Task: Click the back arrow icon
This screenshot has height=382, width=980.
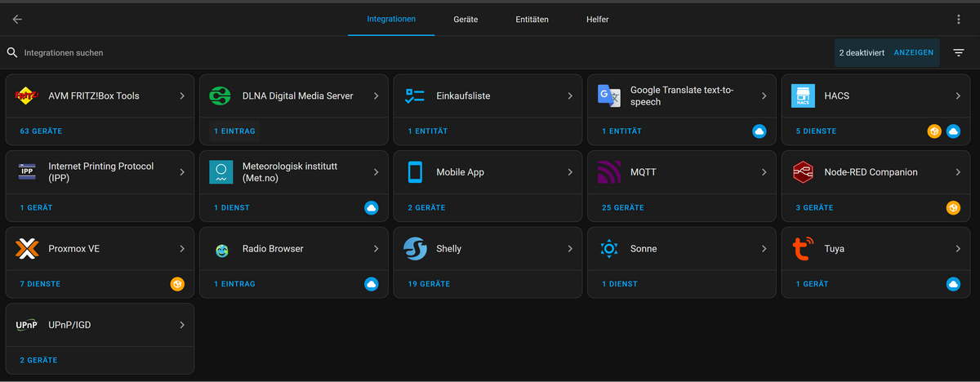Action: click(x=18, y=19)
